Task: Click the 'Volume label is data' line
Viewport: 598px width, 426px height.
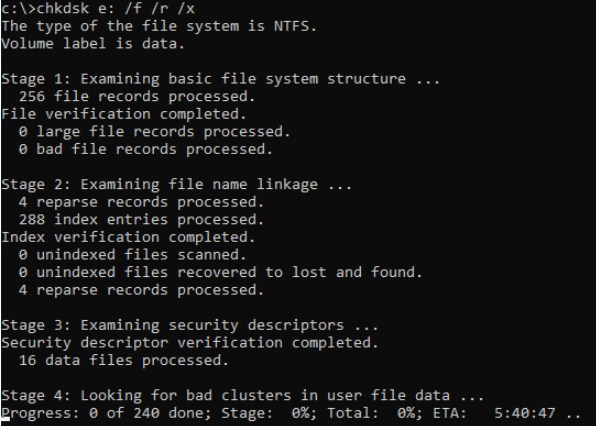Action: click(x=93, y=43)
